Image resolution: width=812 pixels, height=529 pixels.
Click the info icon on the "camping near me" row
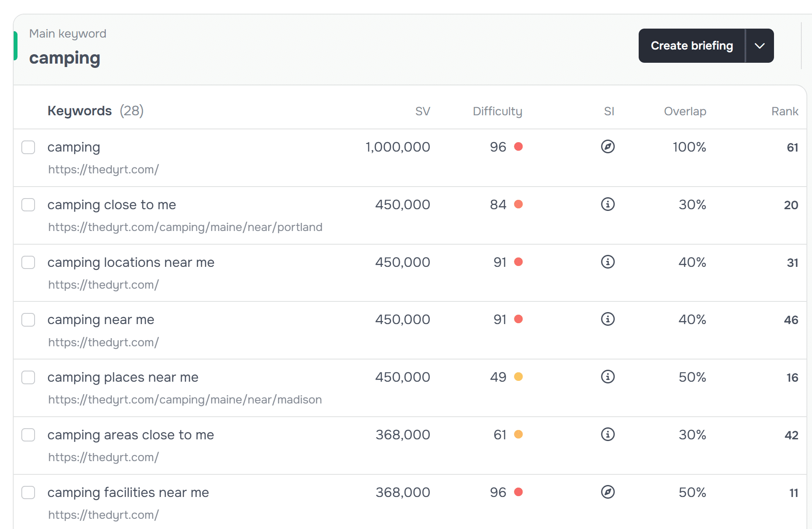pos(608,319)
